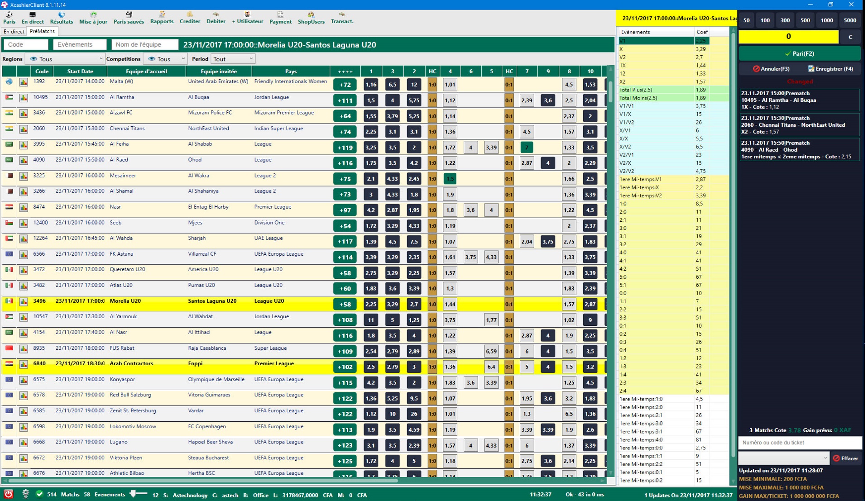
Task: Expand the Competitions dropdown
Action: (165, 59)
